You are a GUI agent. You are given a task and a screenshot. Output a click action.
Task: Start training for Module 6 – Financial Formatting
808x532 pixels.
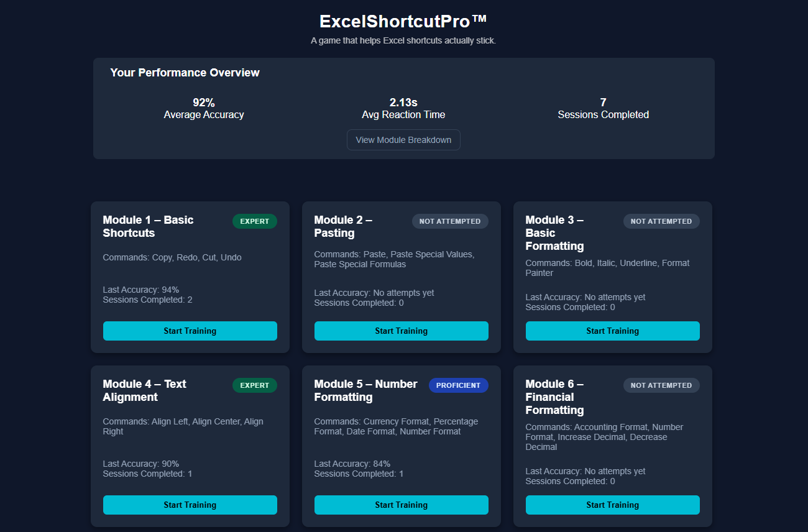pyautogui.click(x=612, y=505)
